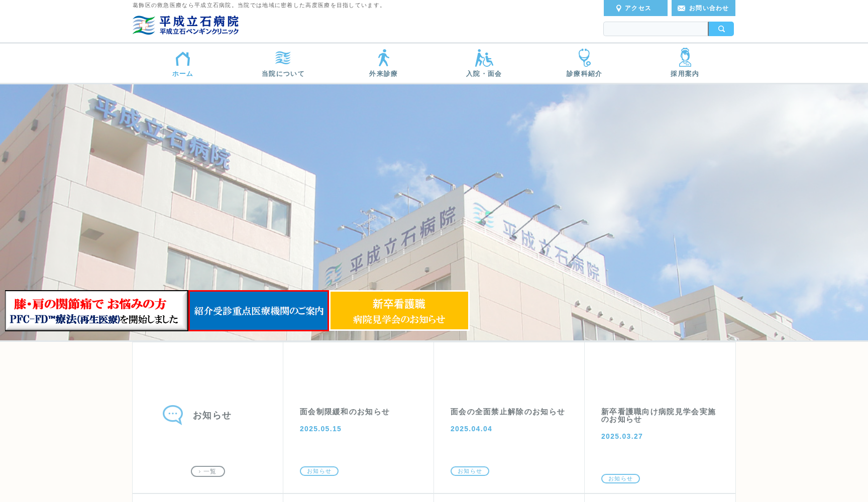This screenshot has width=868, height=502.
Task: Open the PFC-FD療法 knee and shoulder banner
Action: [96, 311]
